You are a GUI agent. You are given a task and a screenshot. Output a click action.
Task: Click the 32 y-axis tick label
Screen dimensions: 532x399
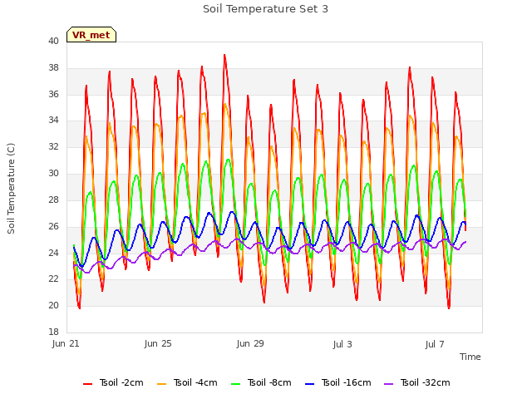[x=53, y=146]
